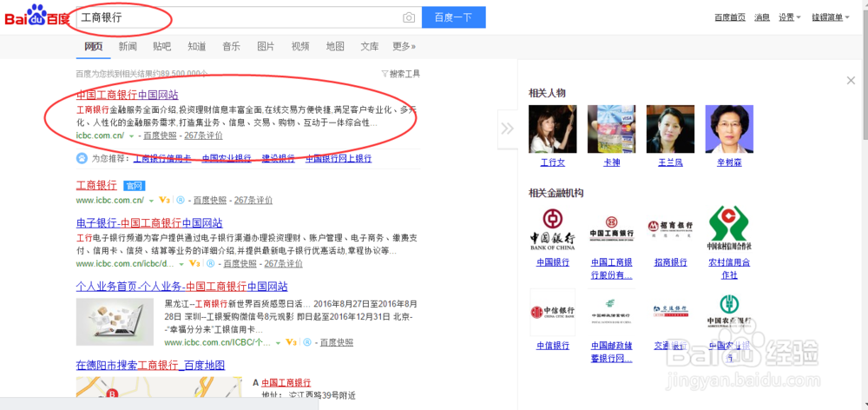Click the search tools filter icon
Screen dimensions: 868x410
[x=385, y=73]
